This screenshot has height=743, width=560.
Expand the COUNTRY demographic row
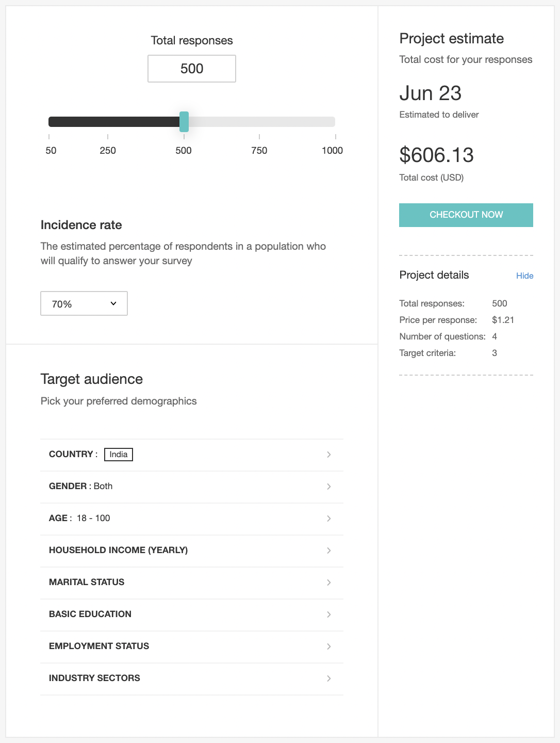pyautogui.click(x=72, y=455)
